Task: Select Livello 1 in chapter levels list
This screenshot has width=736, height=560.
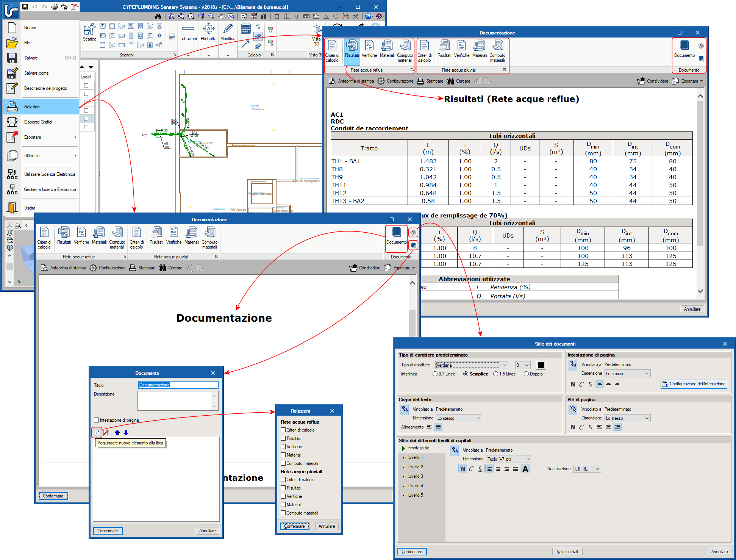Action: pos(416,457)
